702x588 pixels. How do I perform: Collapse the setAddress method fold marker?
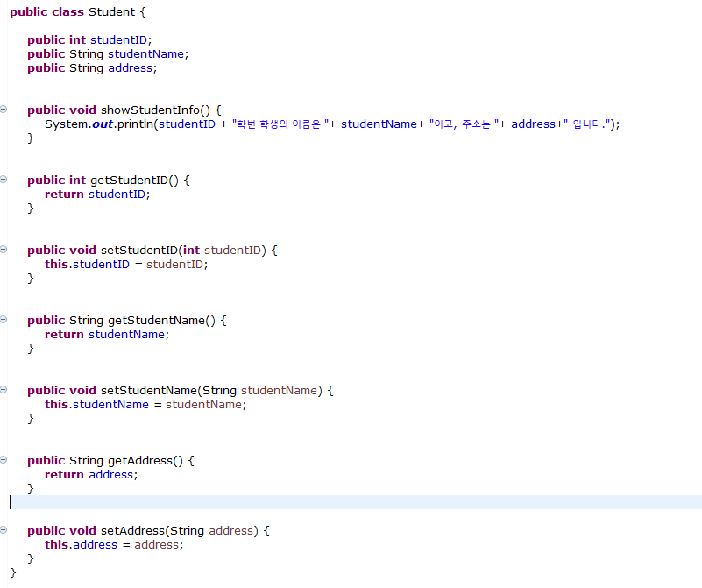coord(4,530)
